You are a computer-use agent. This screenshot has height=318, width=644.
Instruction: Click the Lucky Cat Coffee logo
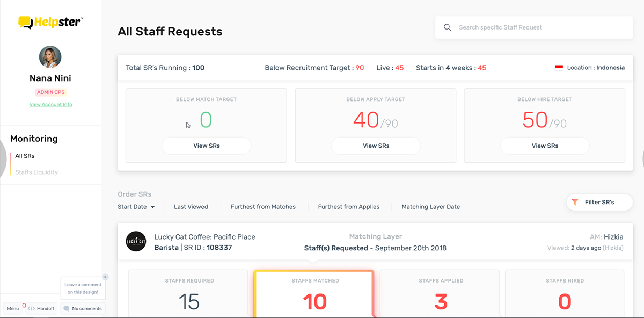coord(136,242)
